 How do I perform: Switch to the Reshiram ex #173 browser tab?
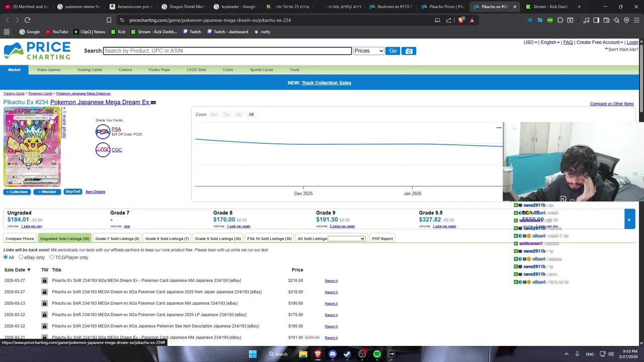point(390,7)
